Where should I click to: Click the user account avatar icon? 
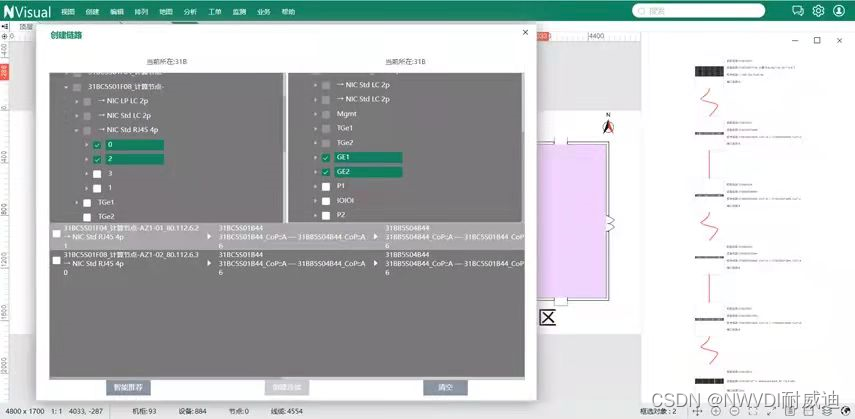840,11
